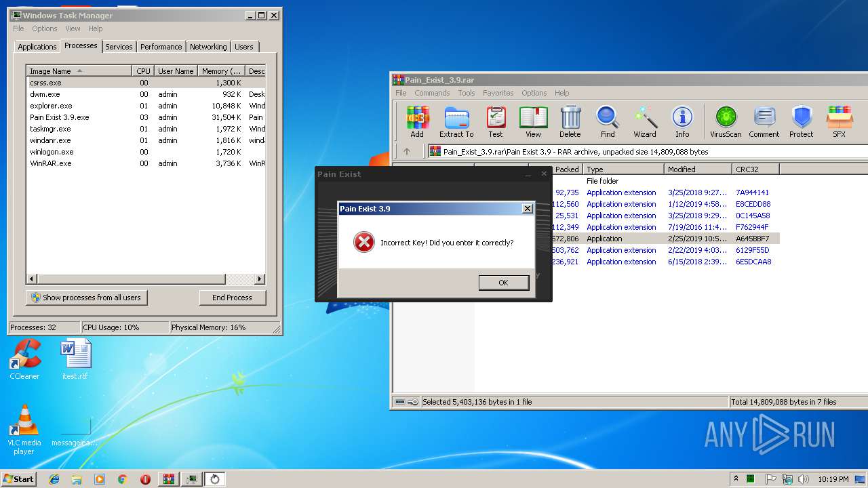868x488 pixels.
Task: Open WinRAR Tools menu
Action: [467, 93]
